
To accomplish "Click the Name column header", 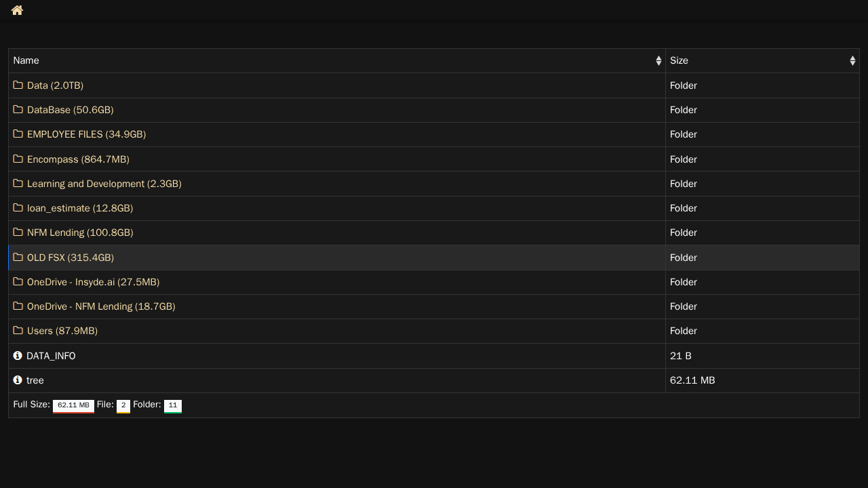I will click(x=337, y=61).
